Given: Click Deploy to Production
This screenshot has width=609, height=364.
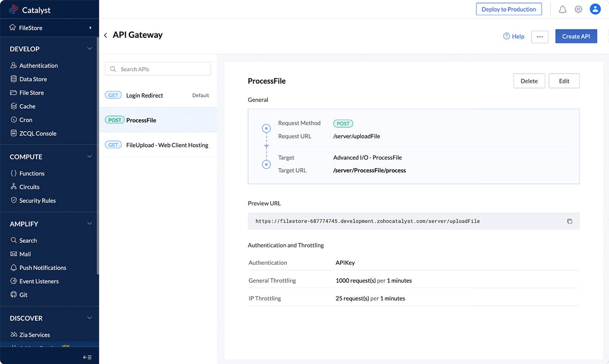Looking at the screenshot, I should pyautogui.click(x=509, y=9).
